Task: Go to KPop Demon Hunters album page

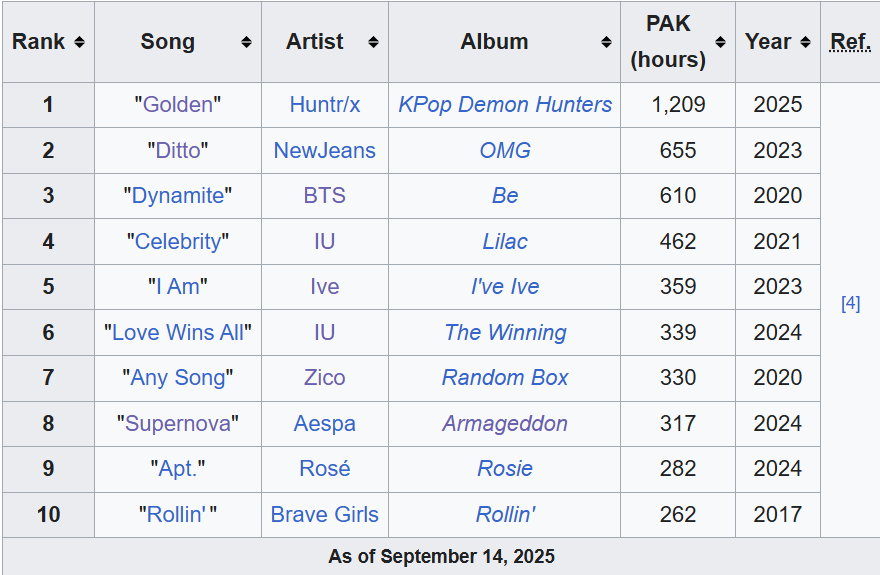Action: coord(505,105)
